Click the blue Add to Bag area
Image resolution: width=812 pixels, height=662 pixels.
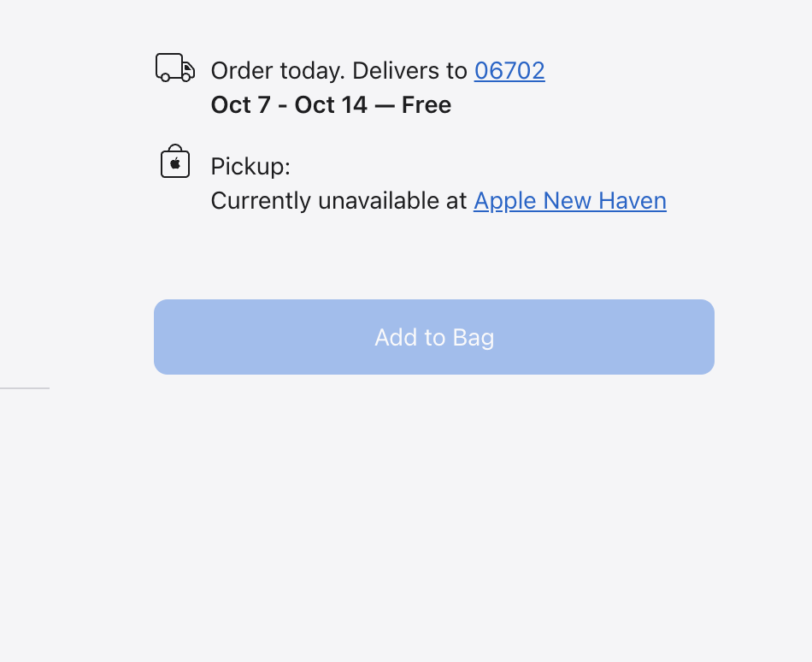pos(433,337)
